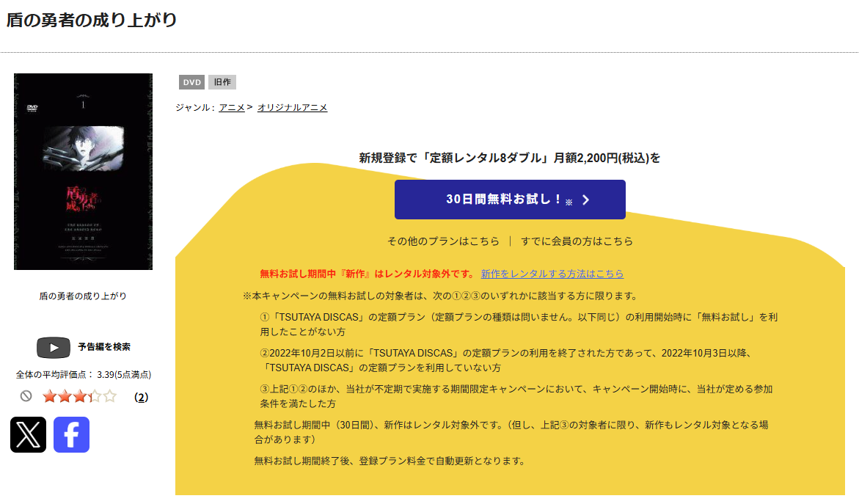The height and width of the screenshot is (504, 859).
Task: Share the title on Facebook
Action: pos(71,435)
